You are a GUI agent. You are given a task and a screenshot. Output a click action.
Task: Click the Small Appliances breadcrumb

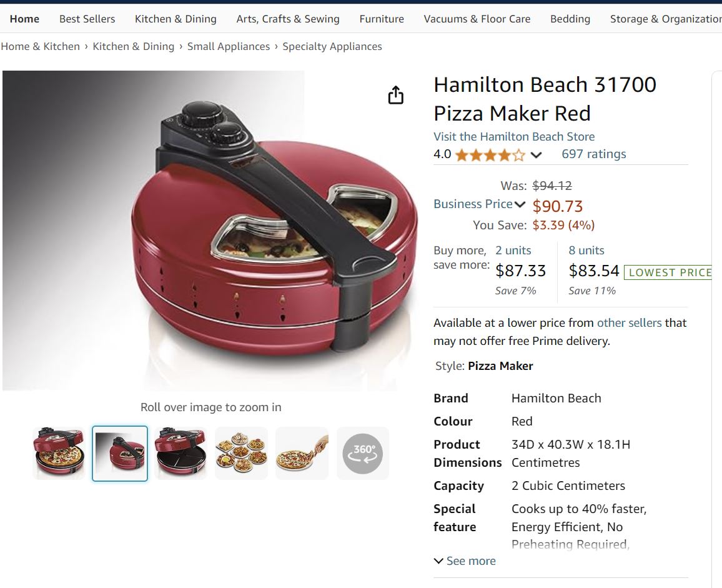coord(229,46)
